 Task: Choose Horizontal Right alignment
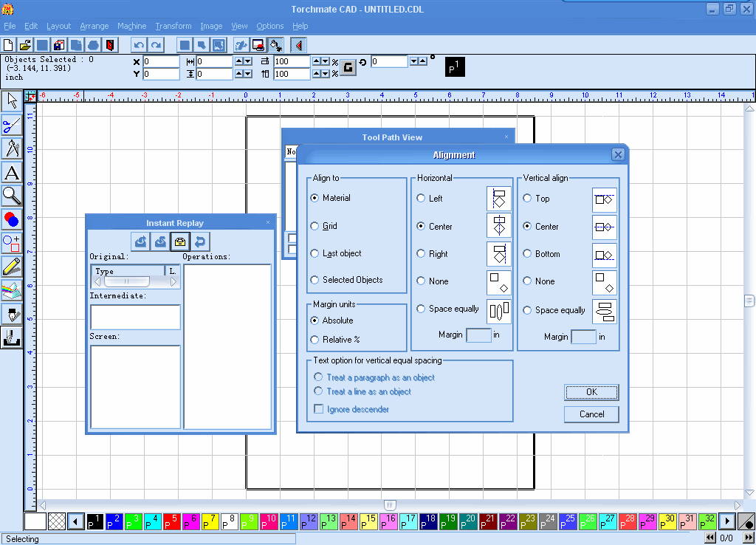tap(433, 254)
